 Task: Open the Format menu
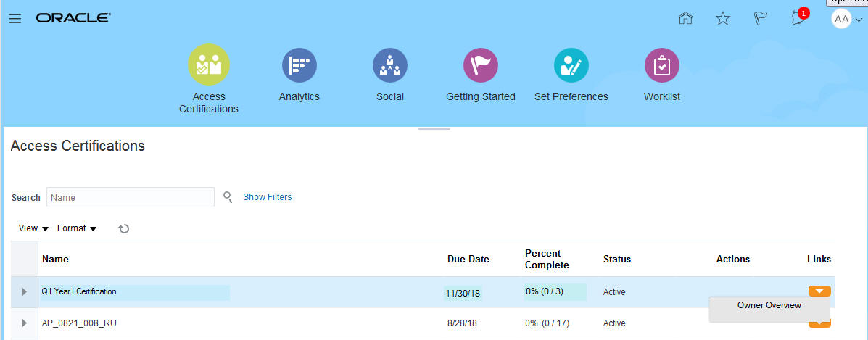tap(77, 228)
